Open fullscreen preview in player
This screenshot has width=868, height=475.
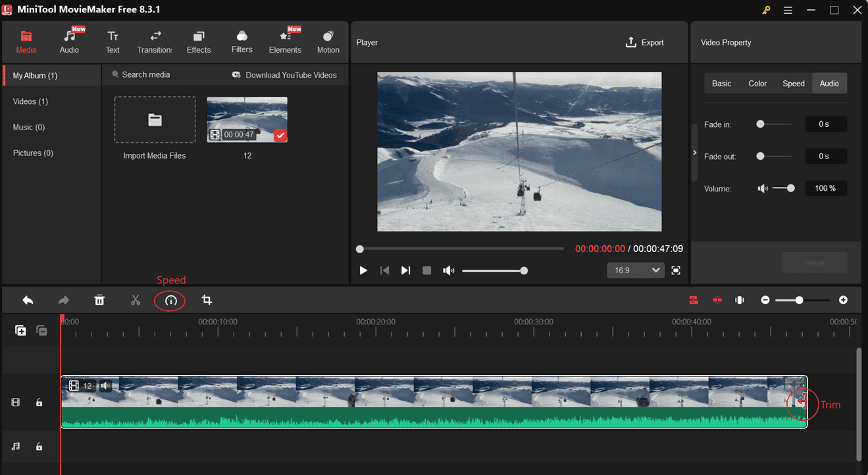[x=676, y=270]
